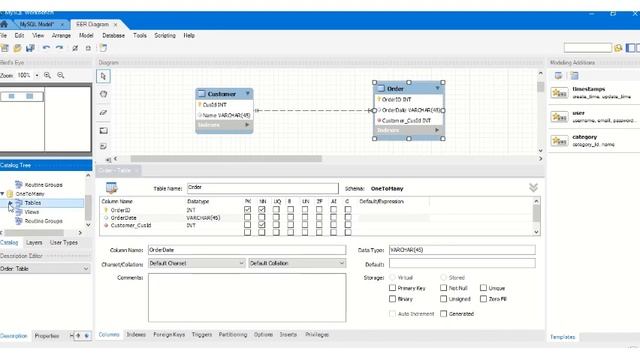Collapse the Customer table box arrow
This screenshot has width=640, height=360.
247,94
